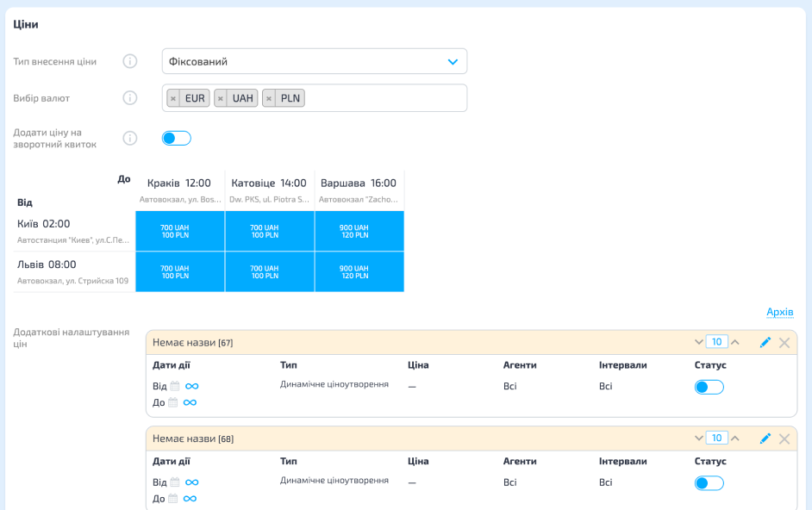Viewport: 812px width, 510px height.
Task: Click infinity icon next to Від in rule [67]
Action: tap(192, 386)
